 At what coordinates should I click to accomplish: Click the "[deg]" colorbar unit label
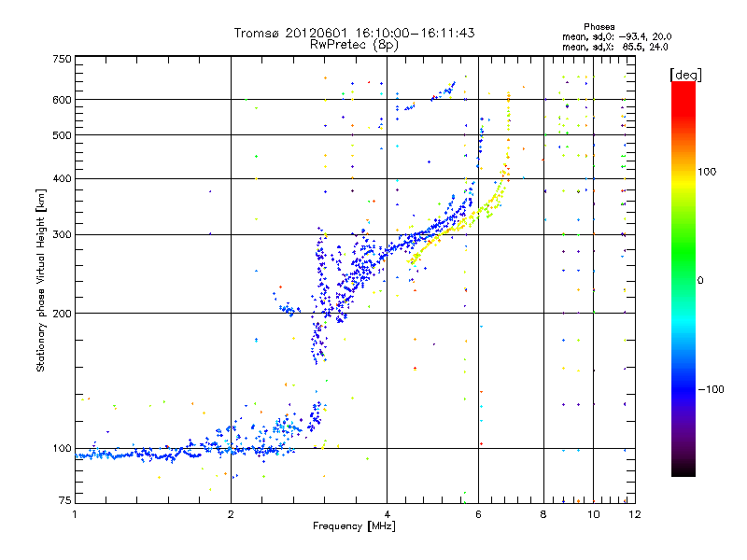click(x=685, y=75)
